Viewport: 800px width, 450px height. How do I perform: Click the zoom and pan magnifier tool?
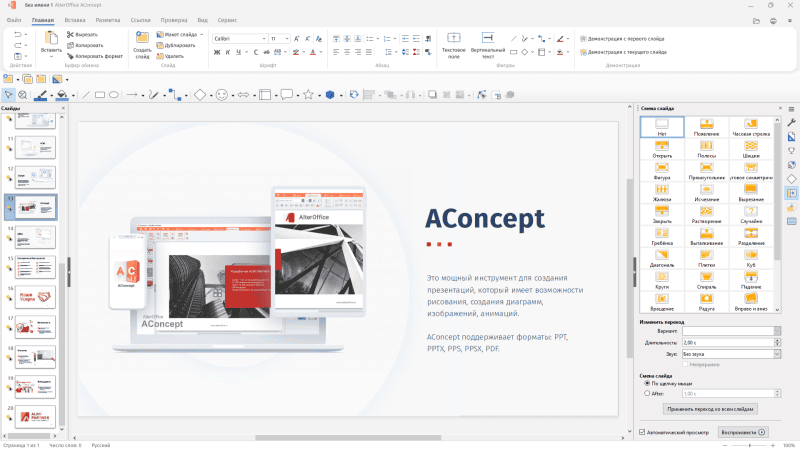22,95
